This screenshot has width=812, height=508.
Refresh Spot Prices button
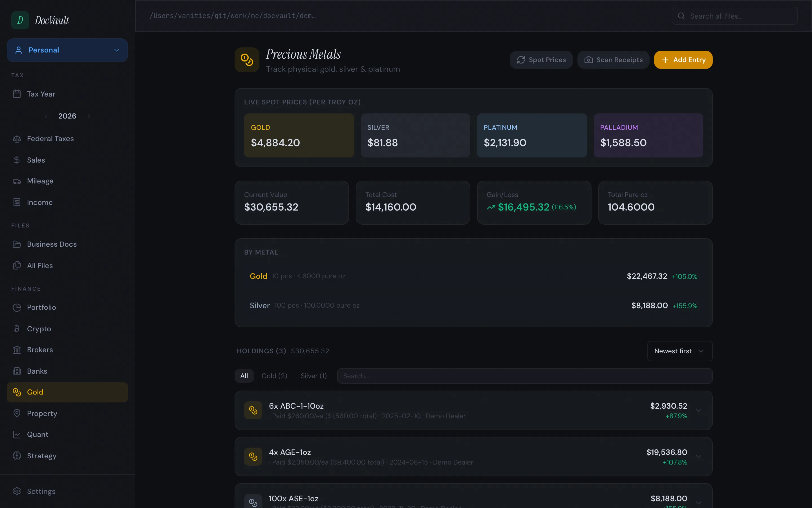click(541, 60)
